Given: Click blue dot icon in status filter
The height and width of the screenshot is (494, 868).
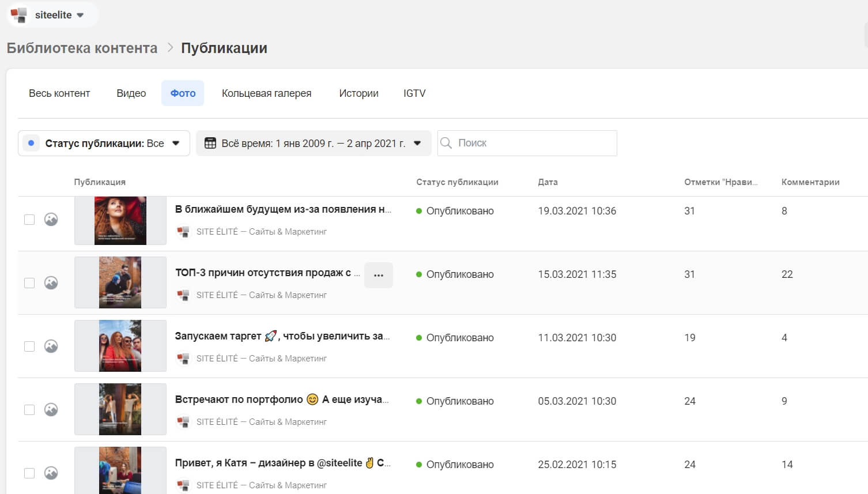Looking at the screenshot, I should click(x=31, y=143).
